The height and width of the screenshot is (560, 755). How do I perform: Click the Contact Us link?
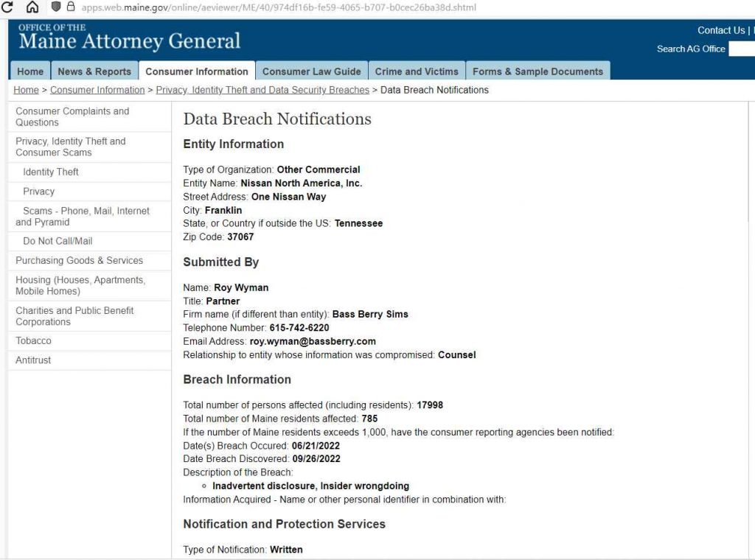click(721, 30)
